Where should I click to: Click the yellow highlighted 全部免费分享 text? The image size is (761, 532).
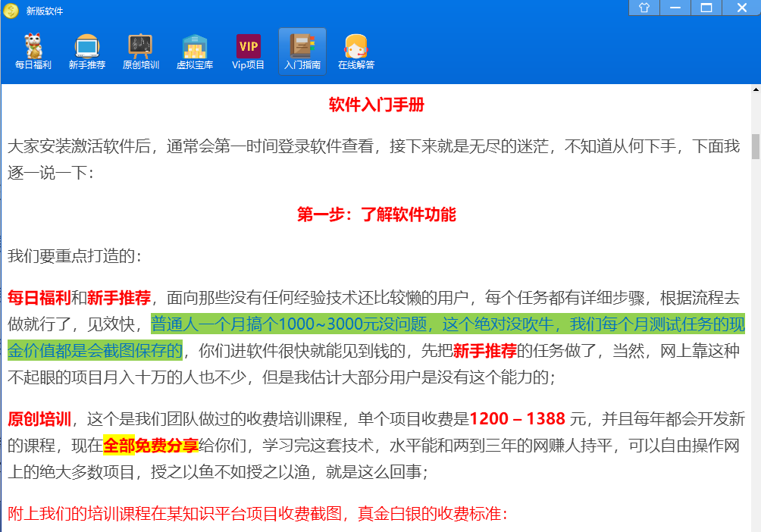coord(150,445)
